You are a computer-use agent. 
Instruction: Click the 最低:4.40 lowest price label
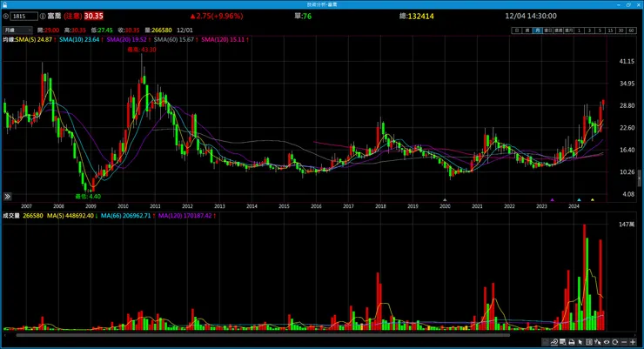point(88,197)
